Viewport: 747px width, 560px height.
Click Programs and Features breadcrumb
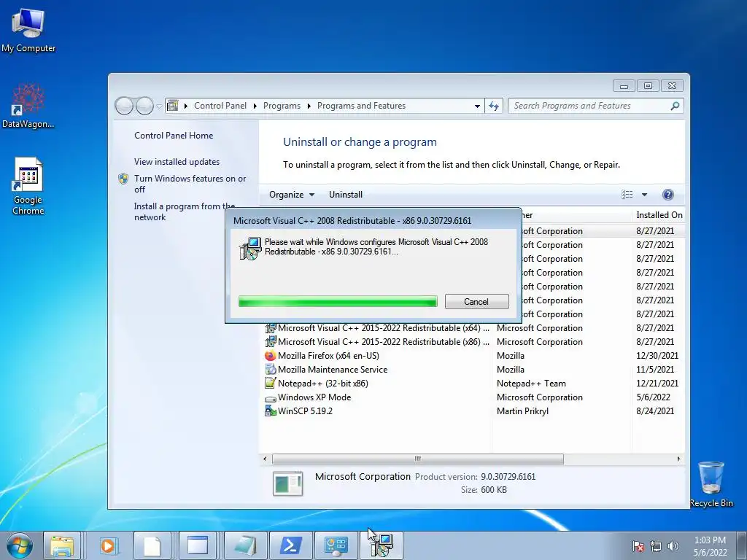[361, 106]
